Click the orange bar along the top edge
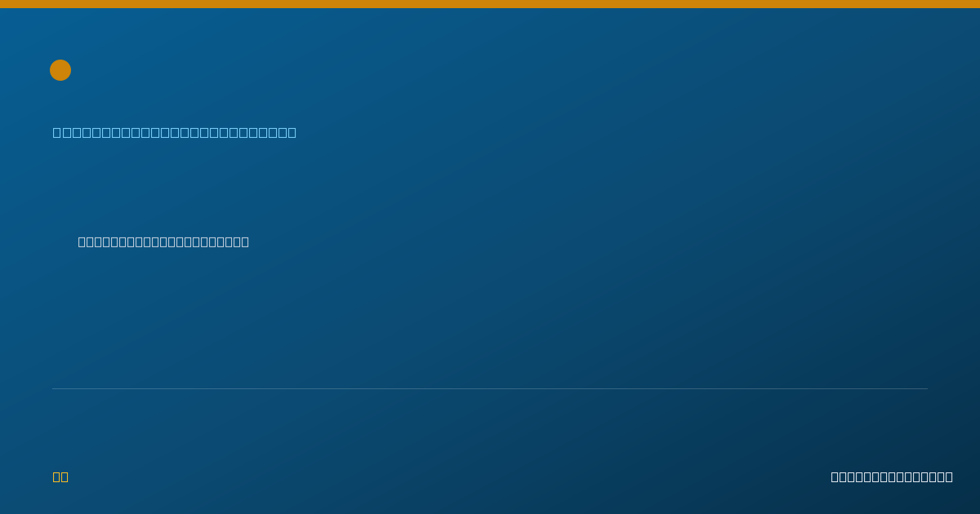The height and width of the screenshot is (514, 980). 490,4
